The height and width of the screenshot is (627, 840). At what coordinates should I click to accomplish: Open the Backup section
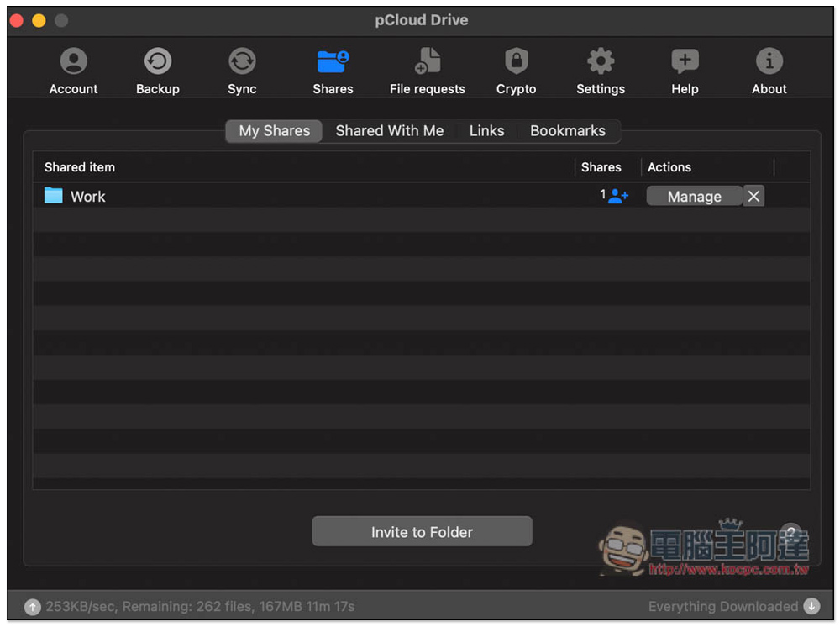[158, 71]
